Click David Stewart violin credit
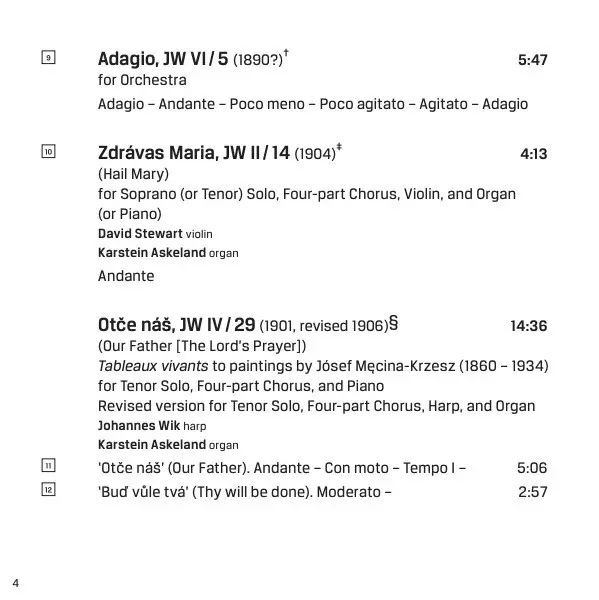 pyautogui.click(x=155, y=233)
